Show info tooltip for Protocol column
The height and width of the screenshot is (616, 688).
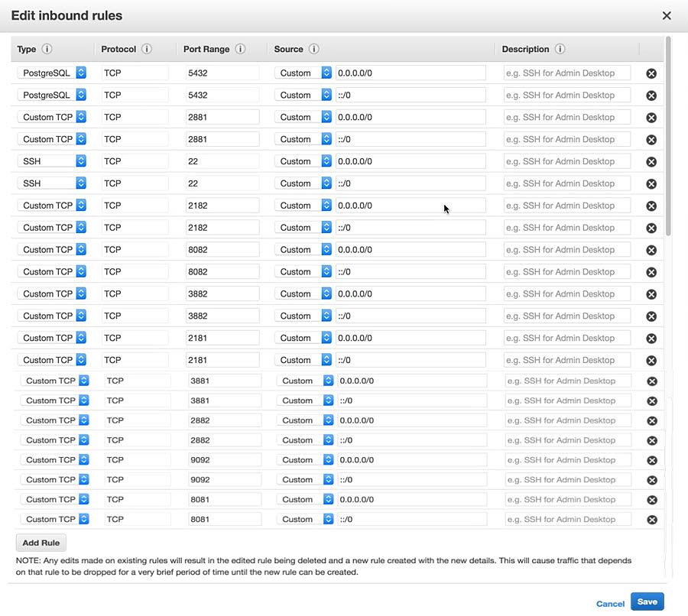coord(147,49)
